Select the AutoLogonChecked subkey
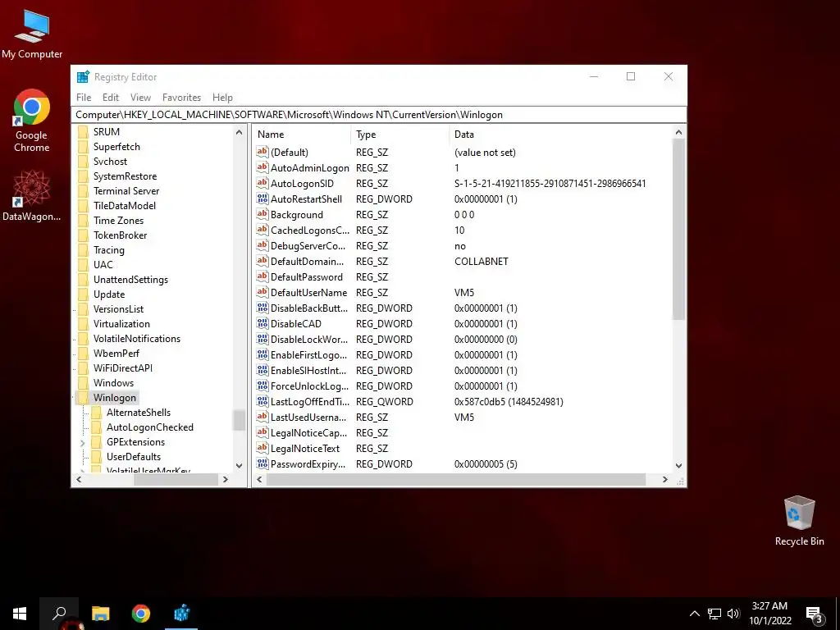 149,427
